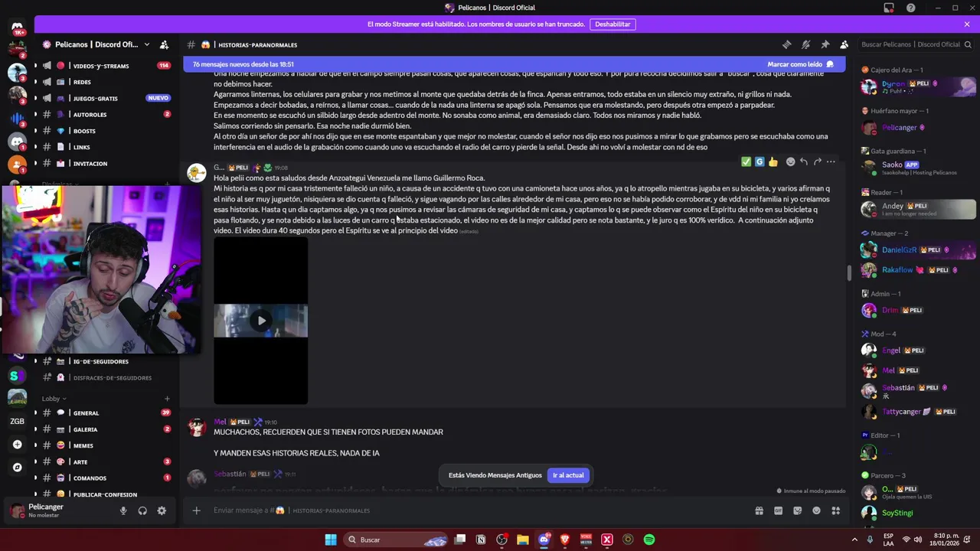Viewport: 980px width, 551px height.
Task: Click plus to create channel in Lobby
Action: [167, 399]
